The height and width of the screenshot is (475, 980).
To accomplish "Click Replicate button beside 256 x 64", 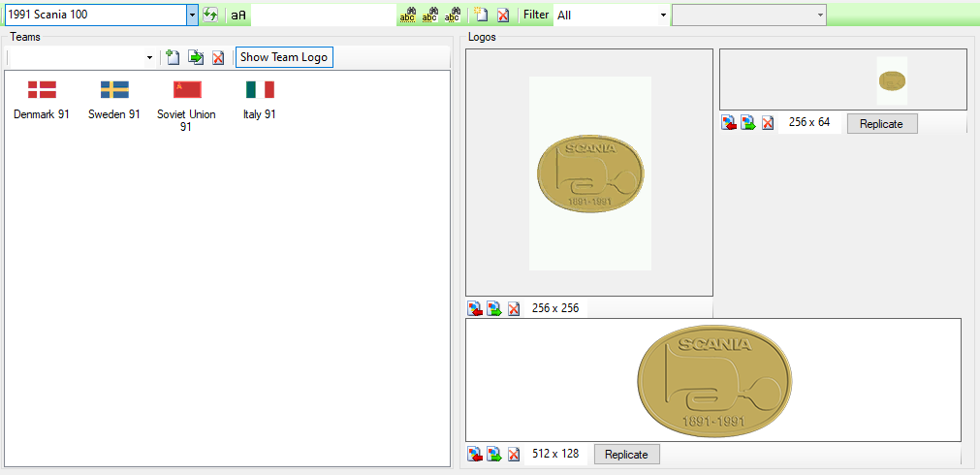I will tap(882, 124).
